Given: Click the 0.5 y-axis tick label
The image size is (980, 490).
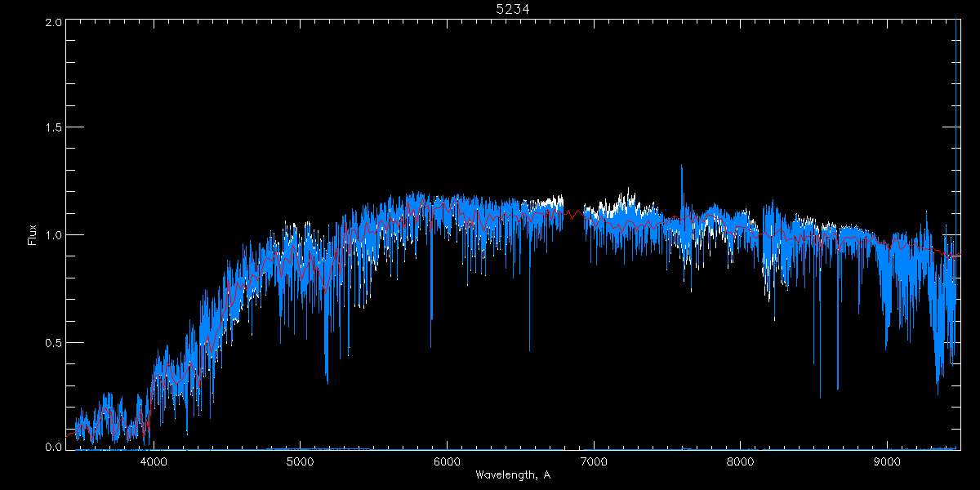Looking at the screenshot, I should [53, 342].
